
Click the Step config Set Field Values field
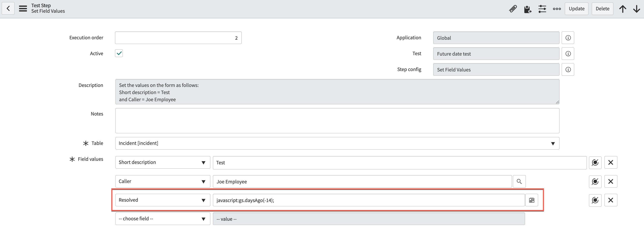(x=496, y=69)
